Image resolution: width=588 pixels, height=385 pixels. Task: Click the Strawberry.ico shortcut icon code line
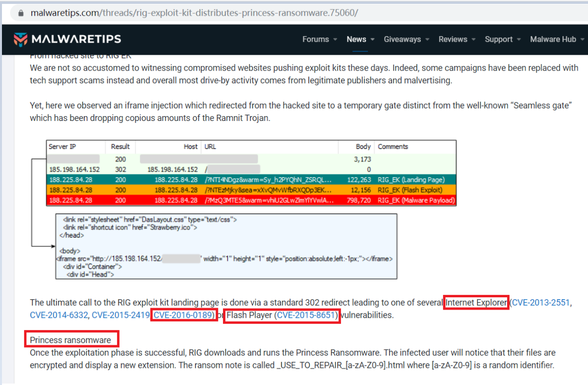(x=130, y=227)
